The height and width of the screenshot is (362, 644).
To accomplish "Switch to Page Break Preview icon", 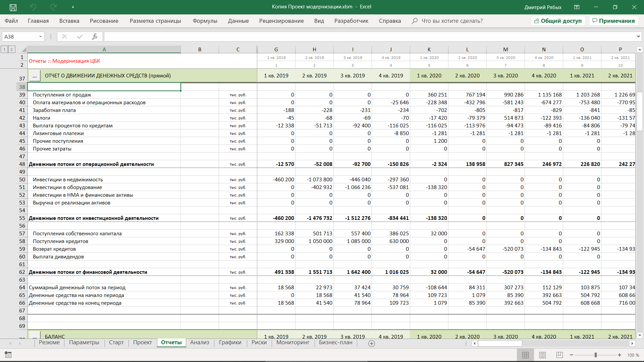I will click(559, 355).
